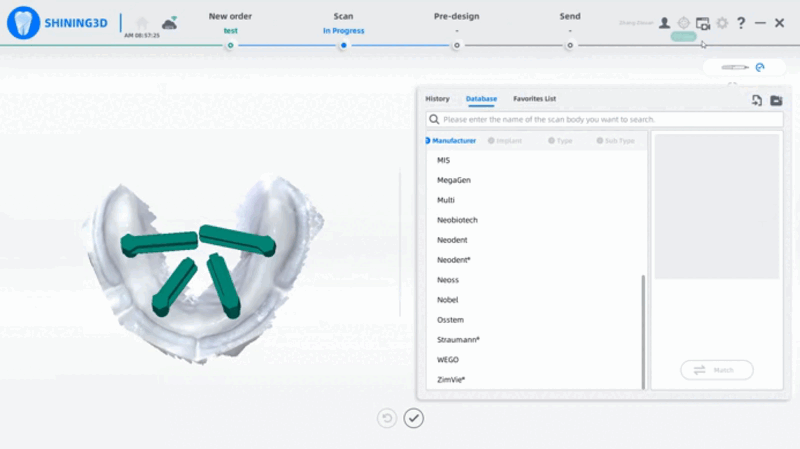
Task: Open help question mark icon
Action: click(741, 23)
